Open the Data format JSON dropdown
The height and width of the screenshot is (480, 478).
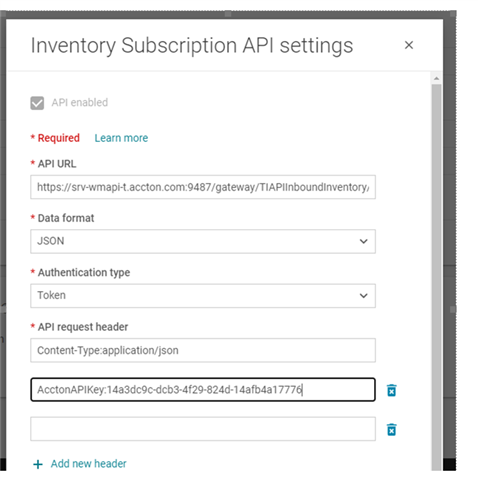point(203,241)
